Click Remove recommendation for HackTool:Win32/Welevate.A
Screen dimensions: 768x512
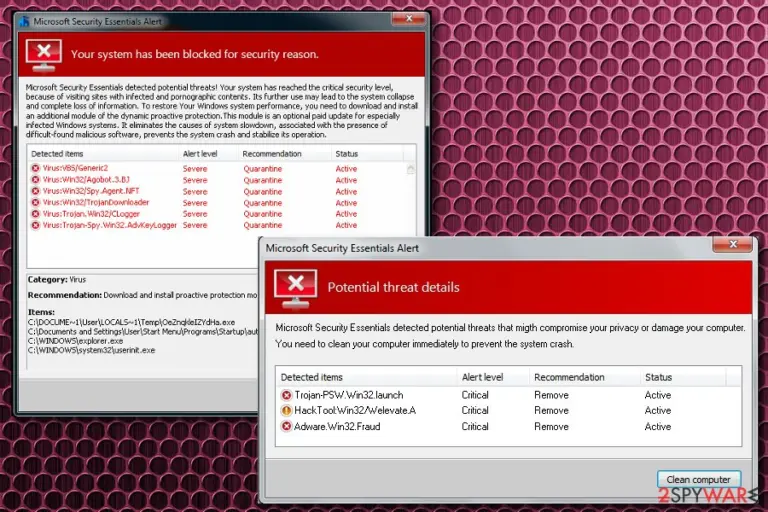(x=551, y=411)
